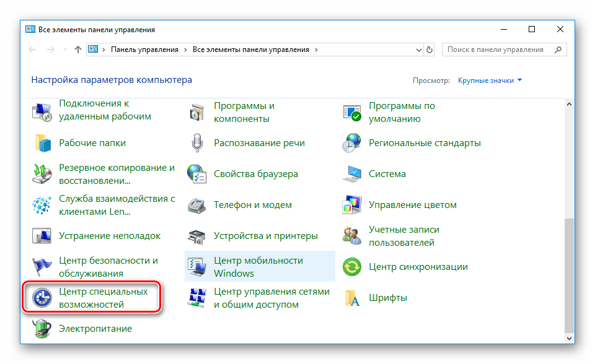Click the Устройства и принтеры icon
Viewport: 595px width, 364px height.
197,236
